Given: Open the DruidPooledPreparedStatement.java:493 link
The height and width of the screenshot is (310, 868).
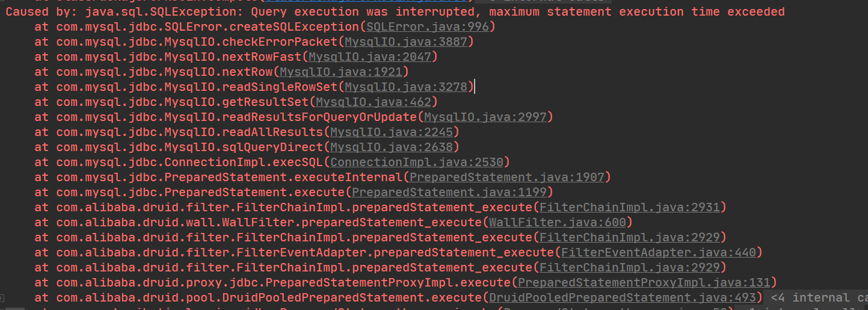Looking at the screenshot, I should [623, 297].
